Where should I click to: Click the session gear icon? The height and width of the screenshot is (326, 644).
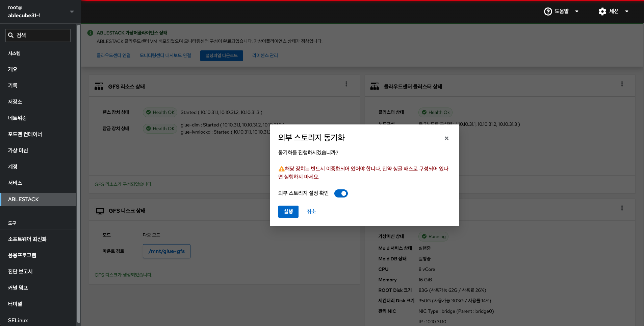[602, 11]
